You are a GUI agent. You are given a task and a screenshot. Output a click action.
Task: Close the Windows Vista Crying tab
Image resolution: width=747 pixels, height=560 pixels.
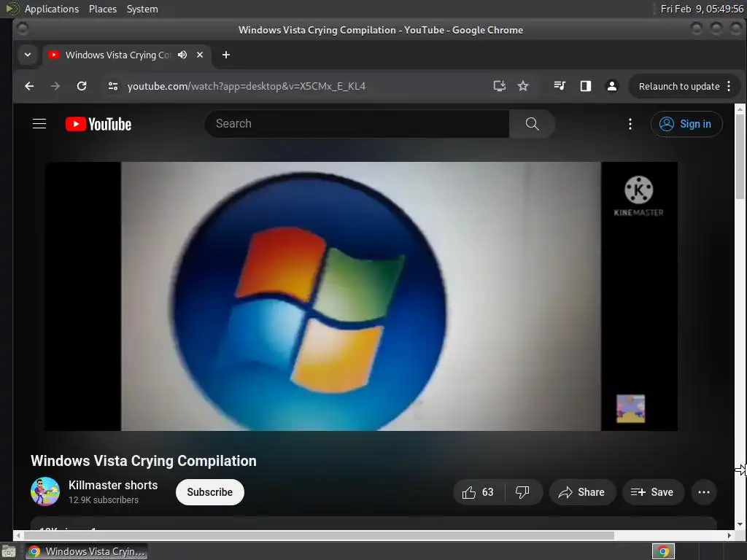point(200,55)
